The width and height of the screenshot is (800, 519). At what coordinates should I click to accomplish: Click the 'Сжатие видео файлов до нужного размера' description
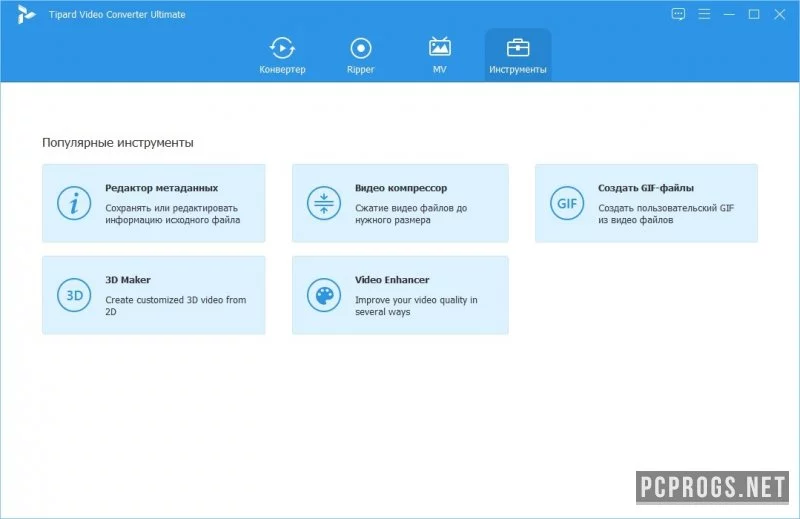411,214
